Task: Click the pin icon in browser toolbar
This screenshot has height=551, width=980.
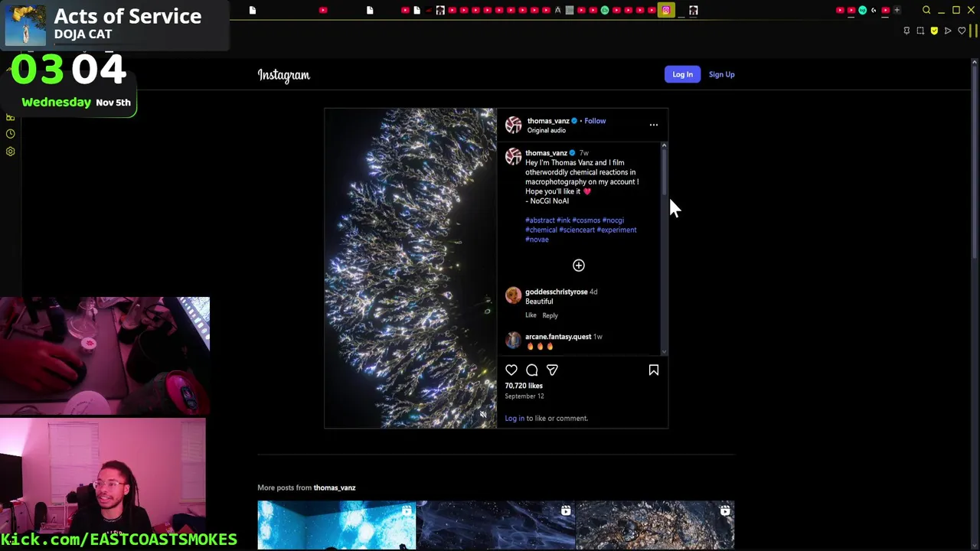Action: [906, 31]
